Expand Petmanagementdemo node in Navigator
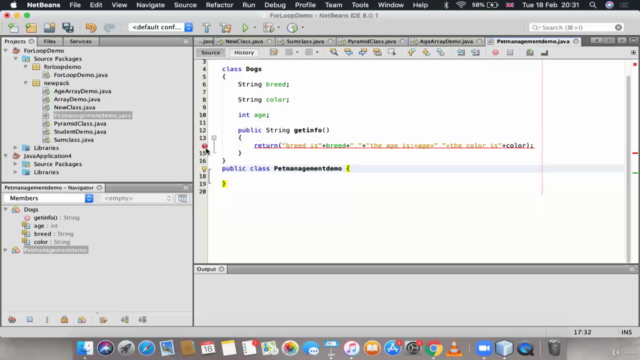 [6, 250]
